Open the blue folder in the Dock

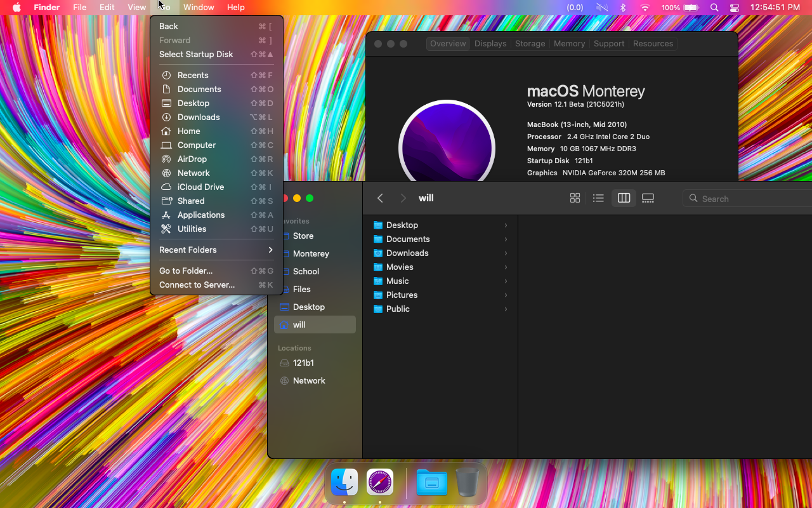click(432, 483)
